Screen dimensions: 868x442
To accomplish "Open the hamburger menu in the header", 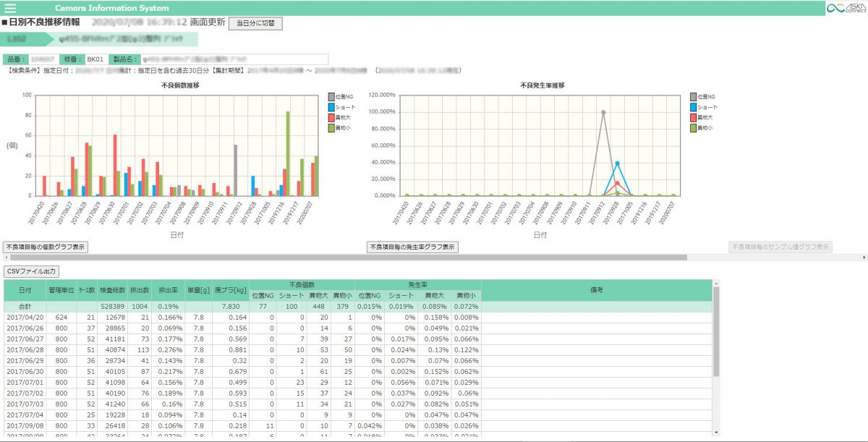I will 10,8.
